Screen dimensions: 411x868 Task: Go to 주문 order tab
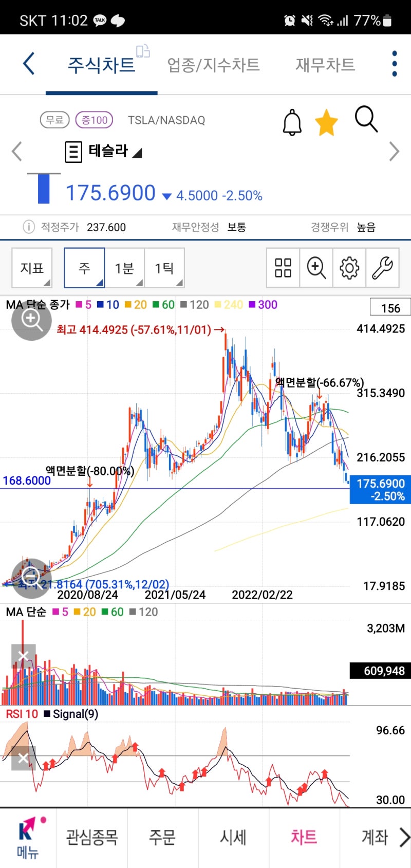[x=162, y=837]
